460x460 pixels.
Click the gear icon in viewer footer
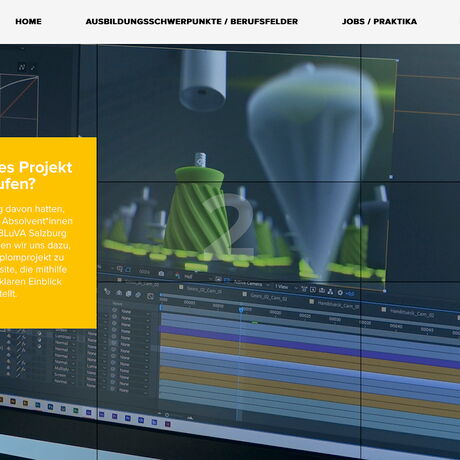340,292
